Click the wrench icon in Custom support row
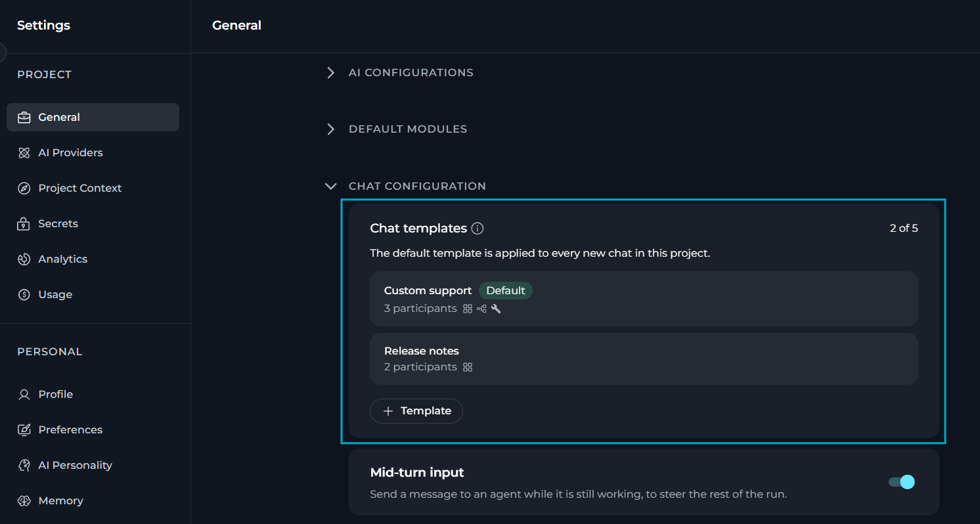Viewport: 980px width, 524px height. pos(496,309)
